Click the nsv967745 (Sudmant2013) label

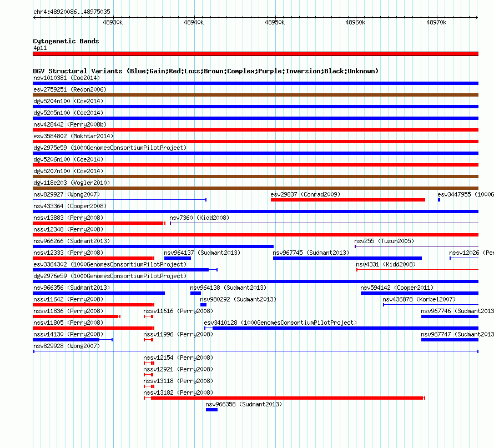[311, 253]
